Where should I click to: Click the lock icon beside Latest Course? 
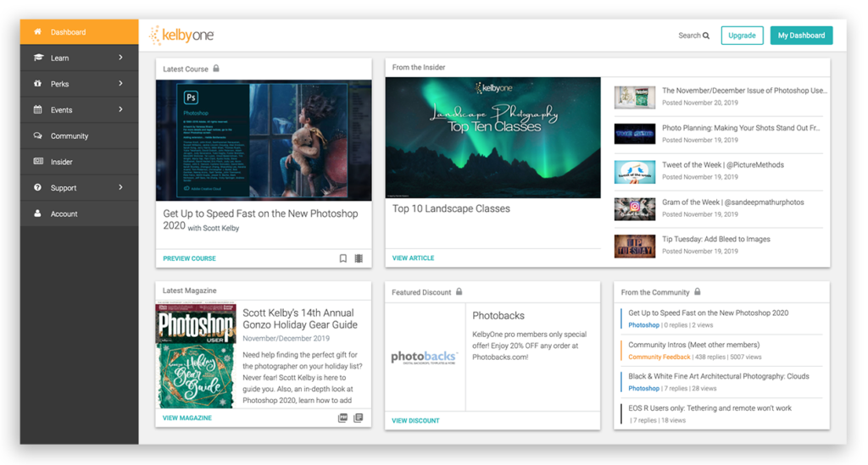[x=216, y=69]
